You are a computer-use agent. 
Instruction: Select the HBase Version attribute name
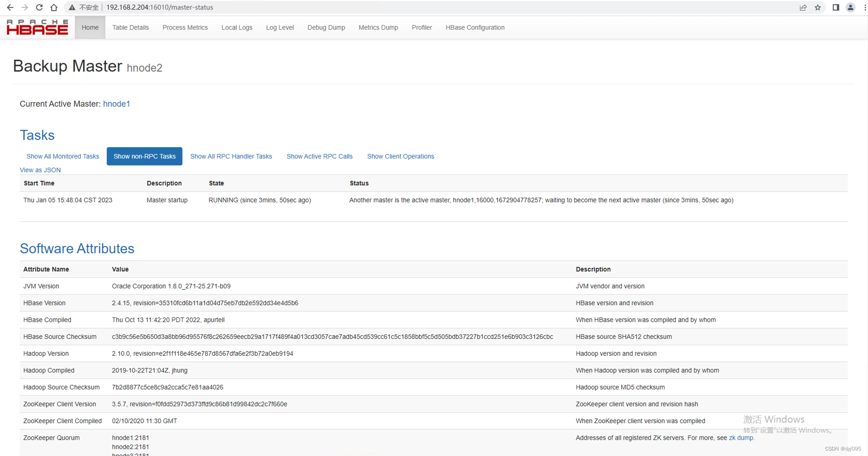[x=44, y=303]
